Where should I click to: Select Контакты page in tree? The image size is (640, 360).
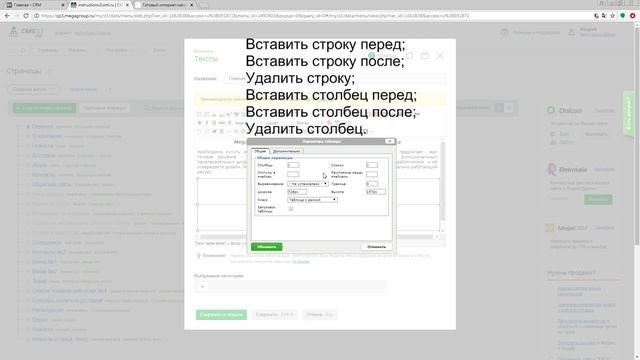point(44,175)
